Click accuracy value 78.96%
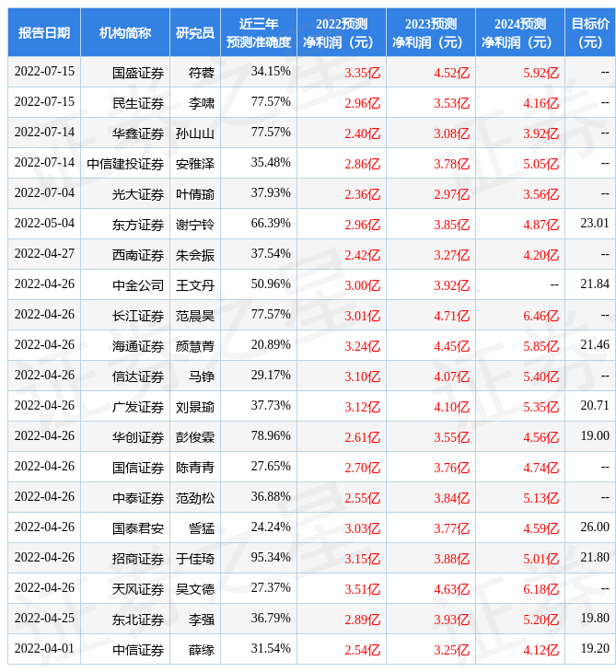 pyautogui.click(x=271, y=435)
